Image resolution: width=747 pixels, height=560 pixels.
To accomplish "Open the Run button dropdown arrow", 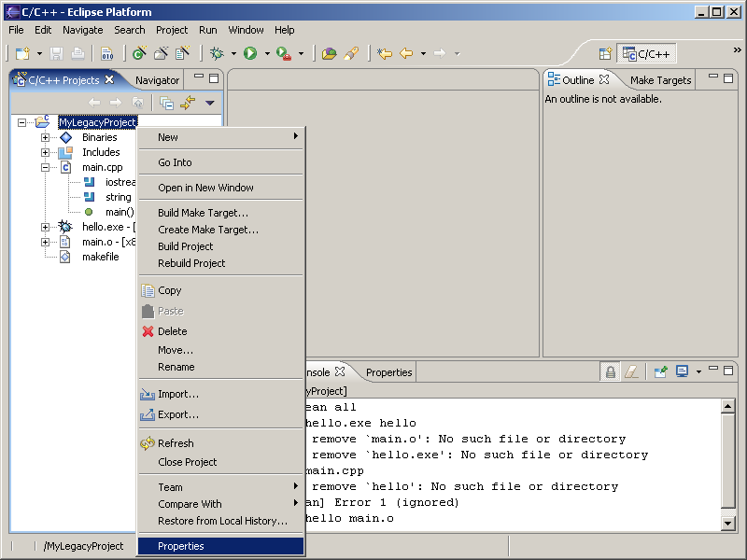I will pos(267,54).
